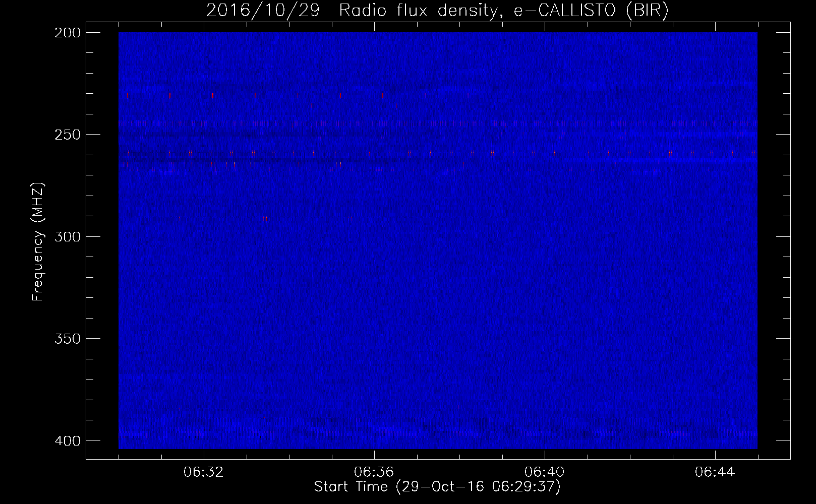Click the 400 frequency tick label
816x504 pixels.
[67, 441]
